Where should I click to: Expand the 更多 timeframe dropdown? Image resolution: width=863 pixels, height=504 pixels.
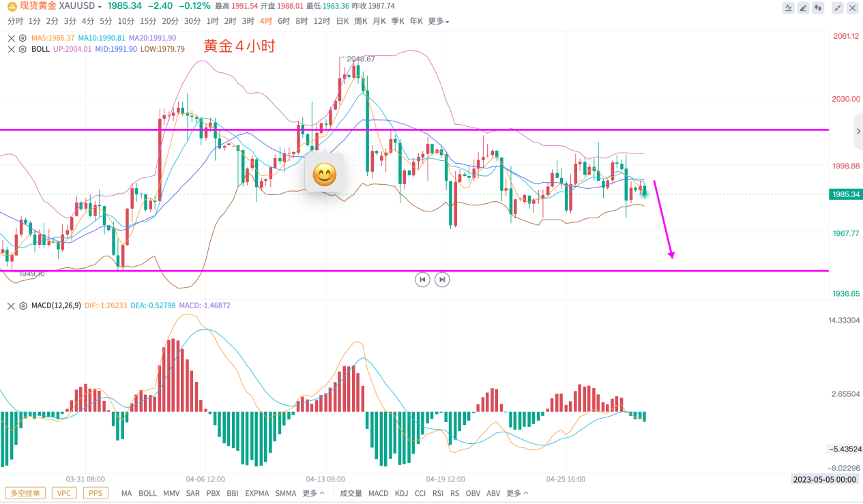point(438,21)
